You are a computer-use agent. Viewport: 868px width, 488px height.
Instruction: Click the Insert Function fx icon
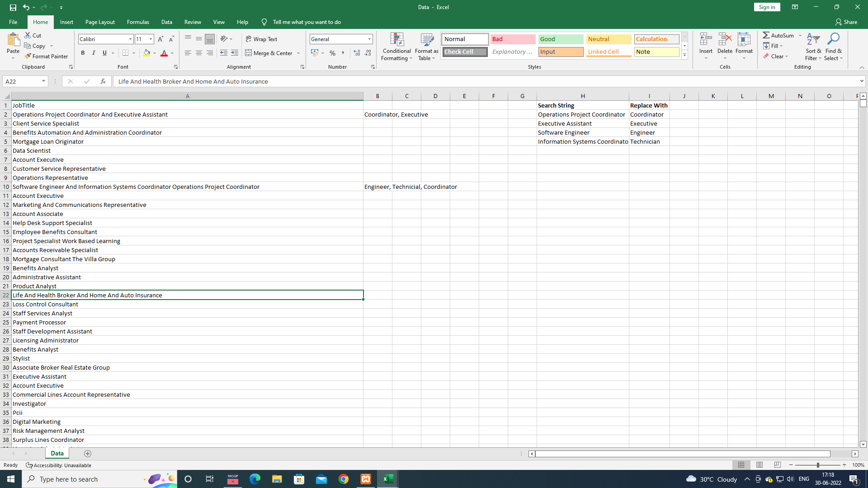(103, 81)
